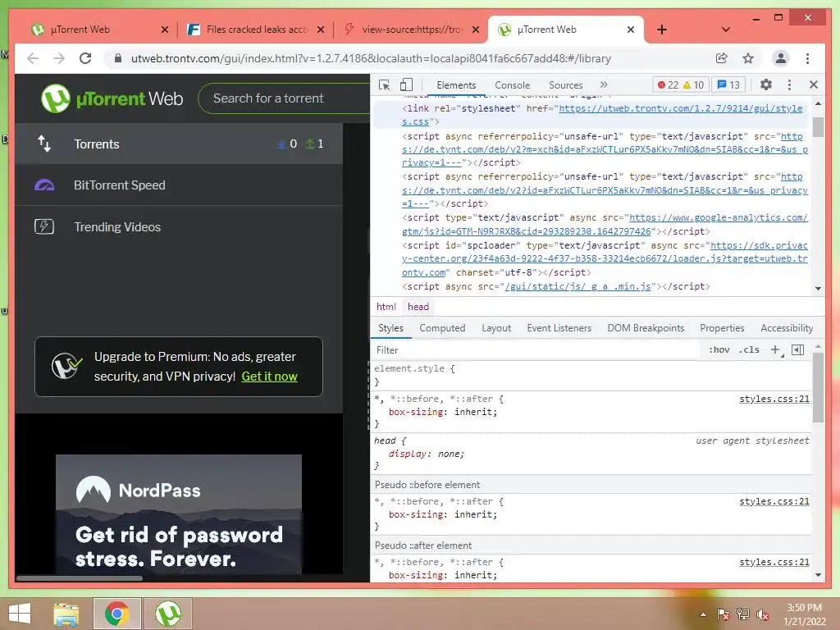This screenshot has width=840, height=630.
Task: Click the Torrents up-down arrows icon
Action: click(x=44, y=144)
